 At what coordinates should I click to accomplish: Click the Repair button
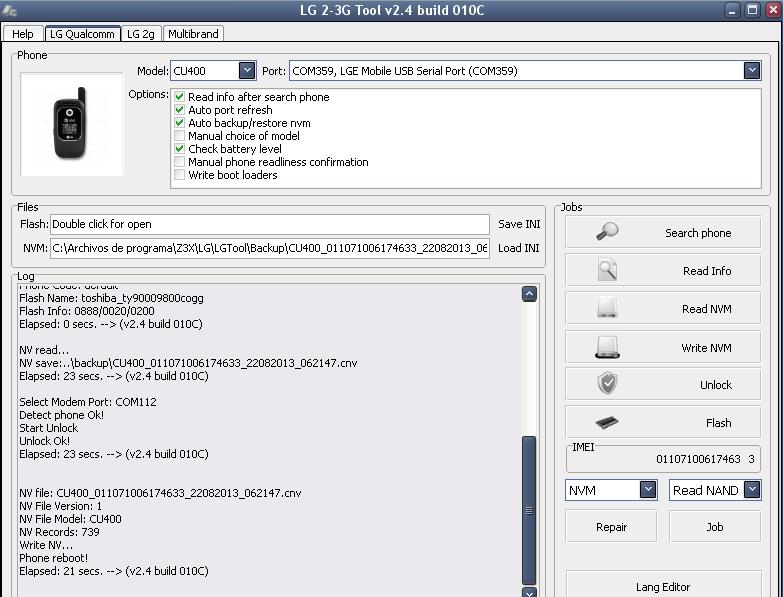coord(611,527)
